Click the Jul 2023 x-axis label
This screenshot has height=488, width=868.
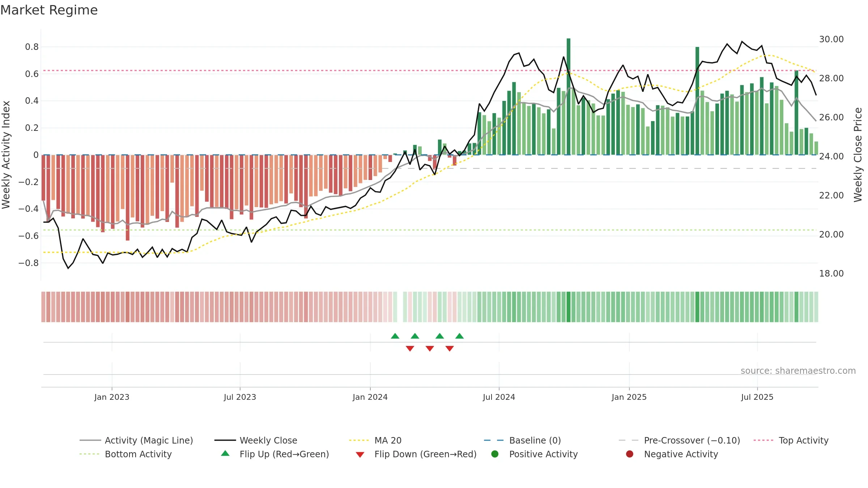[240, 397]
